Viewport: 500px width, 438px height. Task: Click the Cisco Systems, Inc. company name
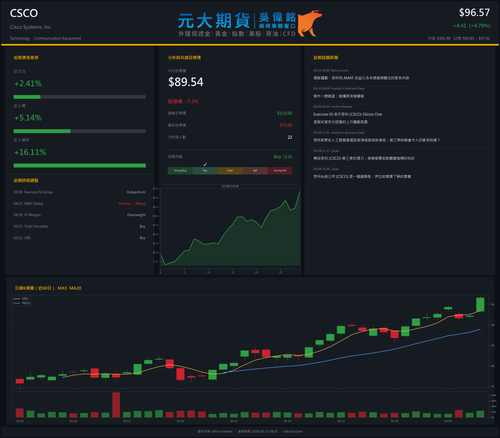31,27
